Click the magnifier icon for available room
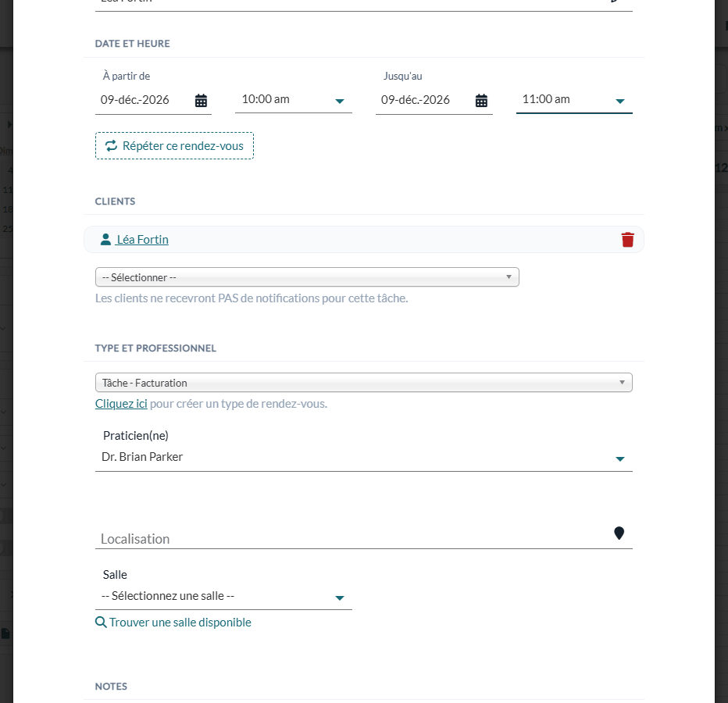728x703 pixels. [x=101, y=623]
